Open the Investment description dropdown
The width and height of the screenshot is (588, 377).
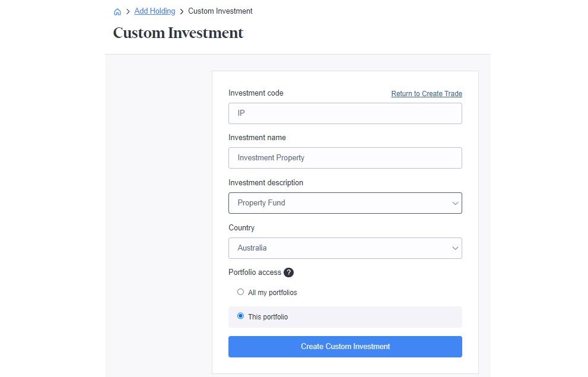pos(345,203)
